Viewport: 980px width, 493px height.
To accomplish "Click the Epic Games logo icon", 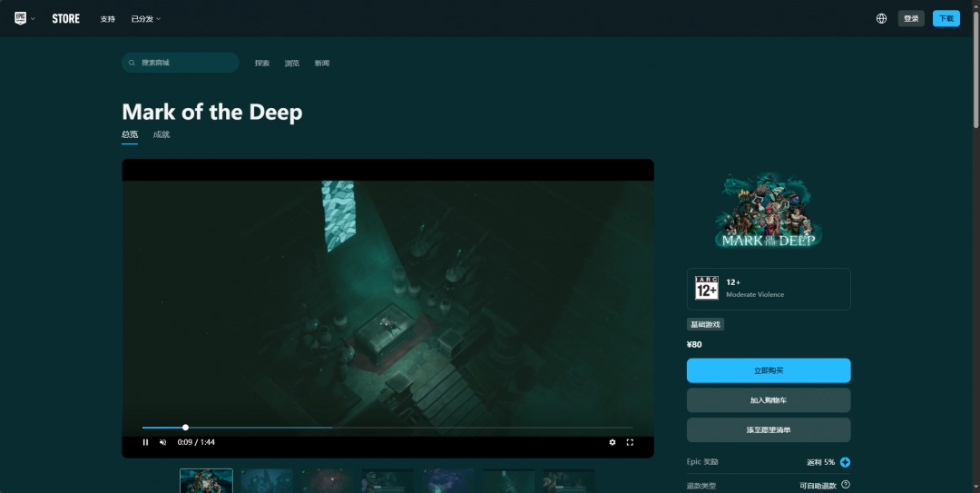I will (x=20, y=18).
